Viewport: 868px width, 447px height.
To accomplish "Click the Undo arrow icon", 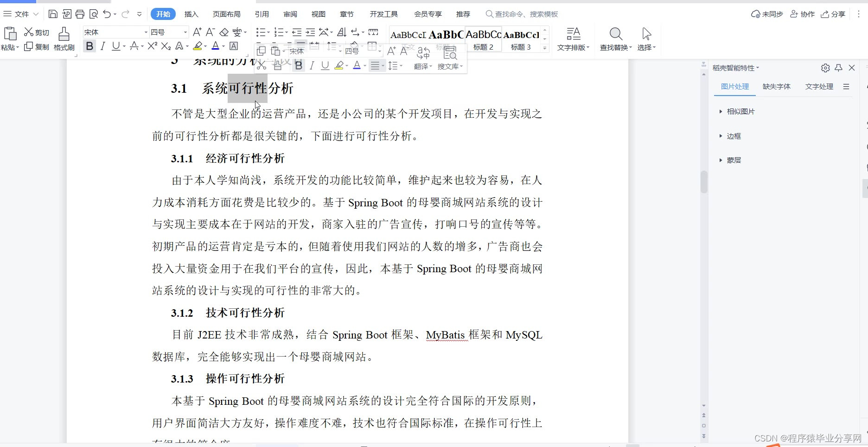I will click(x=107, y=14).
